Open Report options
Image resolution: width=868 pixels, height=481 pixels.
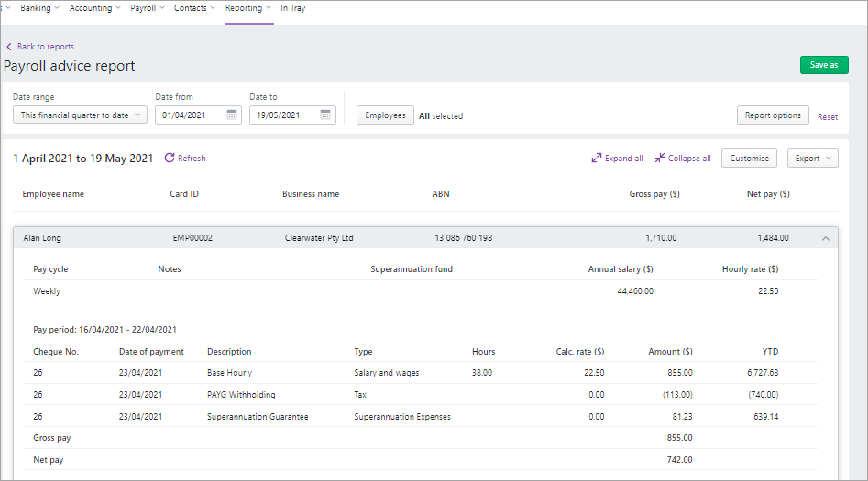773,115
